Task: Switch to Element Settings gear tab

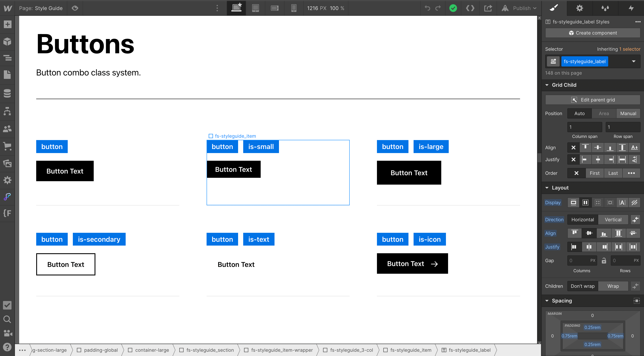Action: [x=579, y=8]
